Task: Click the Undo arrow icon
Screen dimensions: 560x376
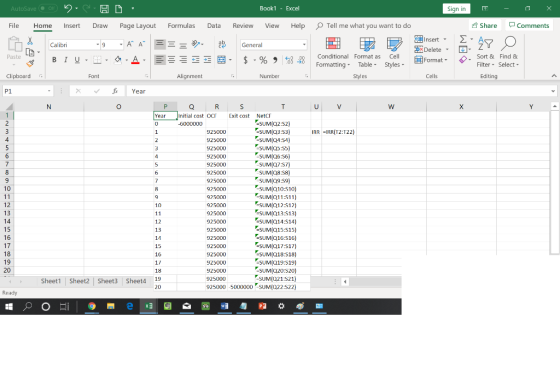Action: (x=68, y=8)
